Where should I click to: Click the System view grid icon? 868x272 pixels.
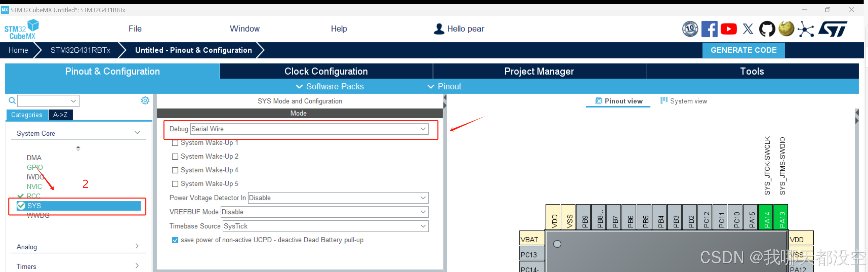click(664, 101)
